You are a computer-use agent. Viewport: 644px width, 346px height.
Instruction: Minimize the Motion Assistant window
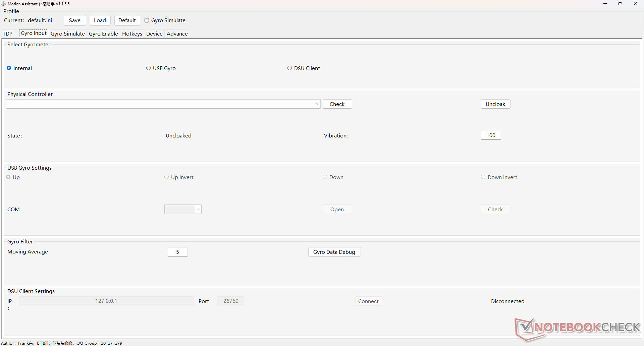coord(605,4)
